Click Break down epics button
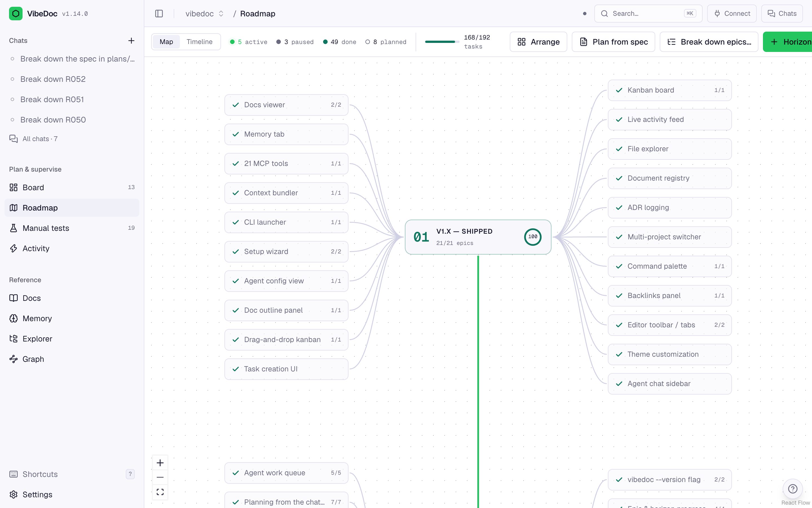Image resolution: width=812 pixels, height=508 pixels. point(709,42)
